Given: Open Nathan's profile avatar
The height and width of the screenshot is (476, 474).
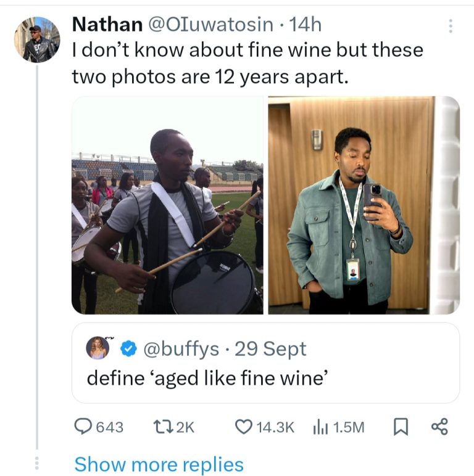Looking at the screenshot, I should pos(36,39).
